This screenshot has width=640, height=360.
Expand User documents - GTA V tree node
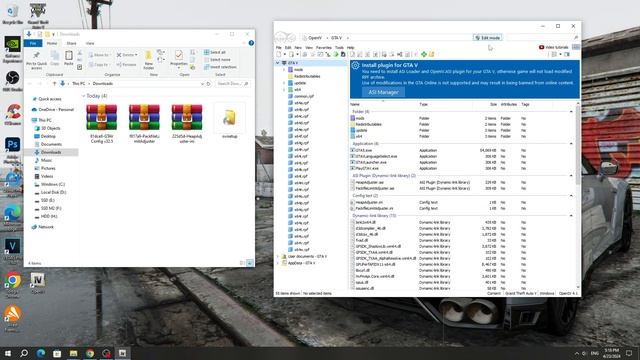click(278, 256)
